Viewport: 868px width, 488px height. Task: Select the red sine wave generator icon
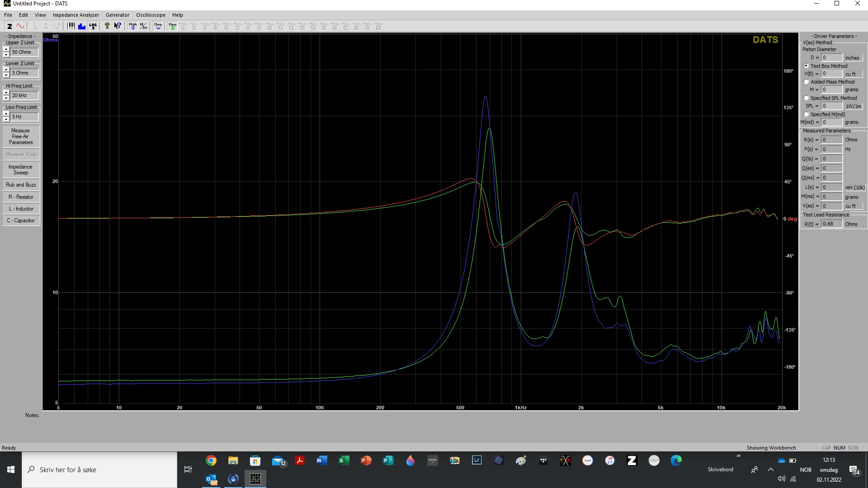pyautogui.click(x=20, y=26)
